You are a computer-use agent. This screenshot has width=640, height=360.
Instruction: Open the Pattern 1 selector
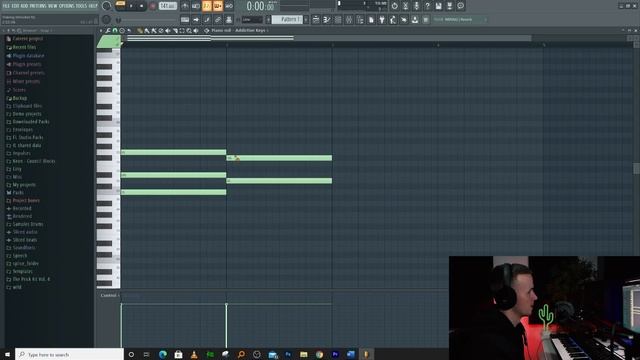287,20
